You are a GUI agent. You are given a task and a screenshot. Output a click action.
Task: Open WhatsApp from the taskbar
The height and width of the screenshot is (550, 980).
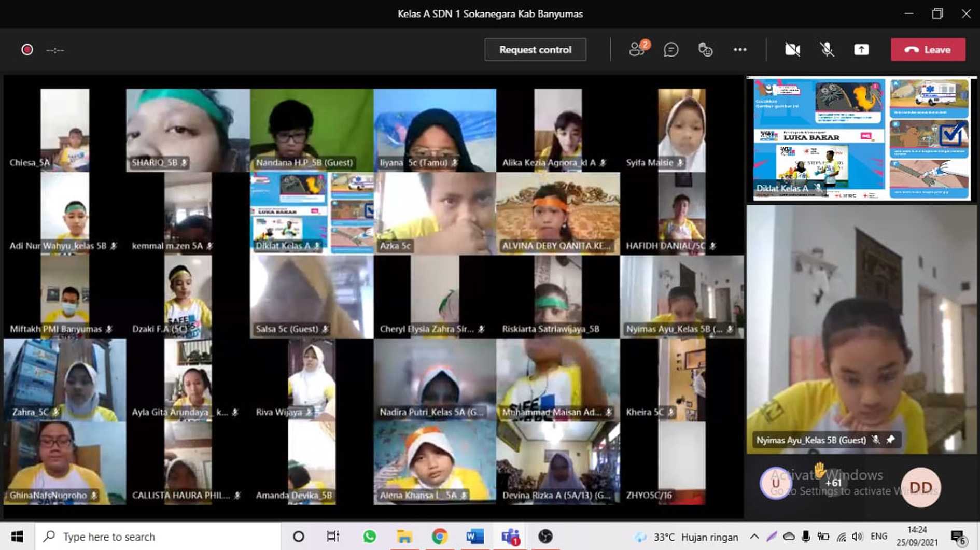tap(369, 537)
